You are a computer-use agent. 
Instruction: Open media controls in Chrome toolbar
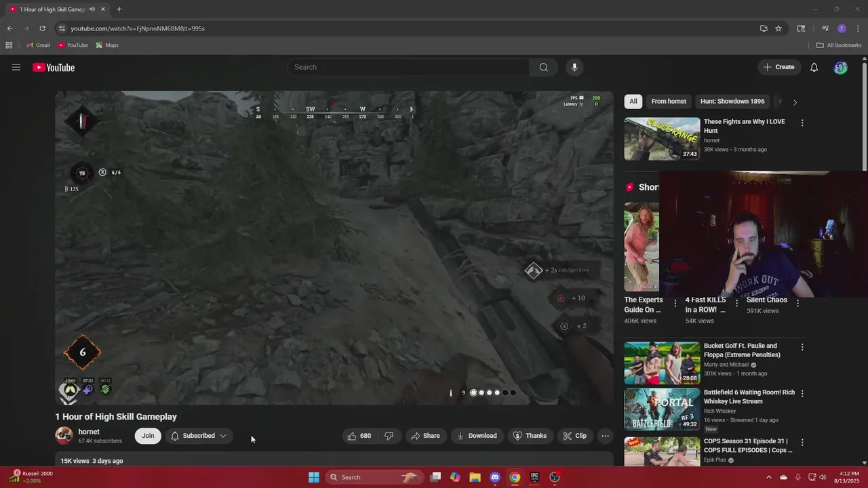pyautogui.click(x=825, y=28)
